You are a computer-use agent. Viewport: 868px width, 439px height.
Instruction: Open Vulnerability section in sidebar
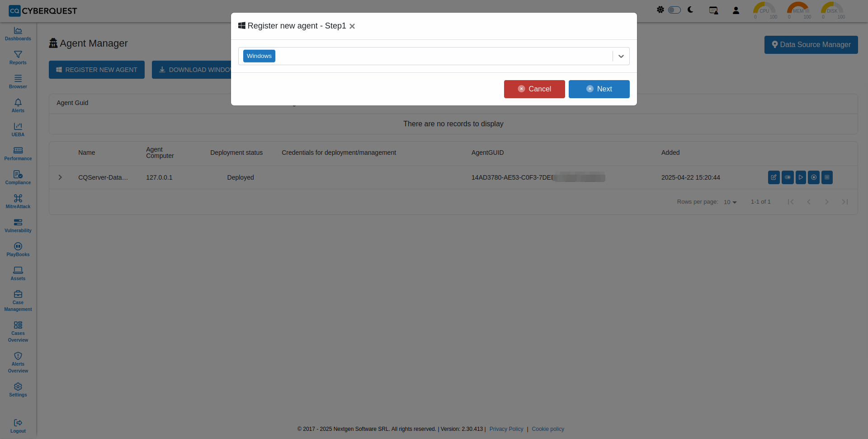click(x=18, y=225)
